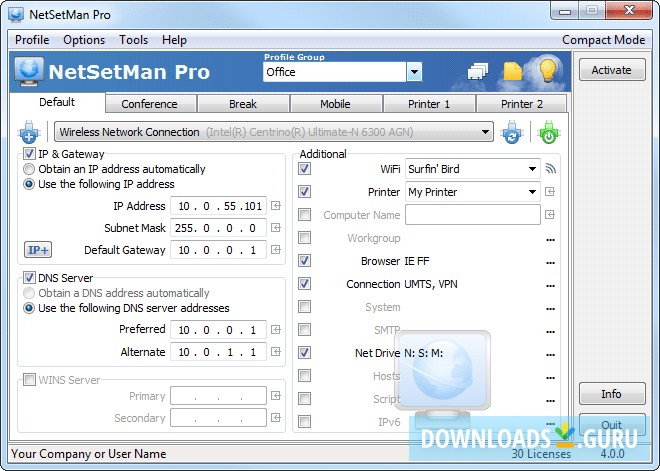Switch to the Printer 2 tab
Screen dimensions: 660x471
click(522, 104)
